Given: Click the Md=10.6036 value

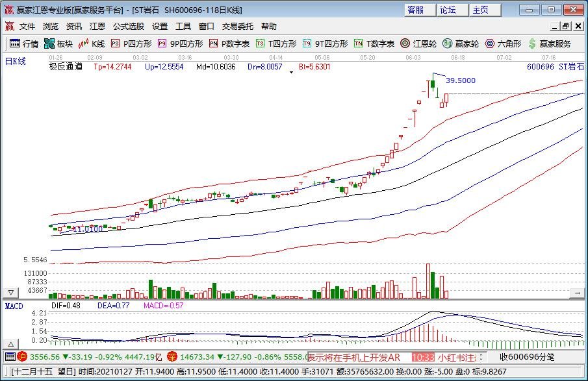Looking at the screenshot, I should [216, 67].
